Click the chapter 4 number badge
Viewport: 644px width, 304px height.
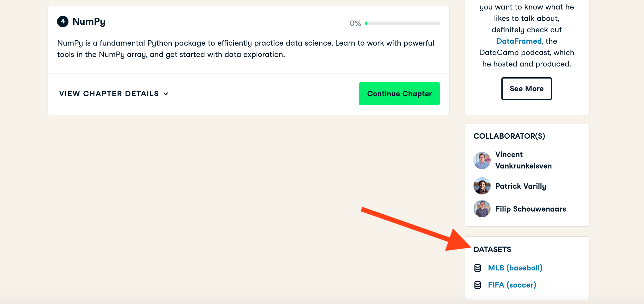[x=63, y=22]
